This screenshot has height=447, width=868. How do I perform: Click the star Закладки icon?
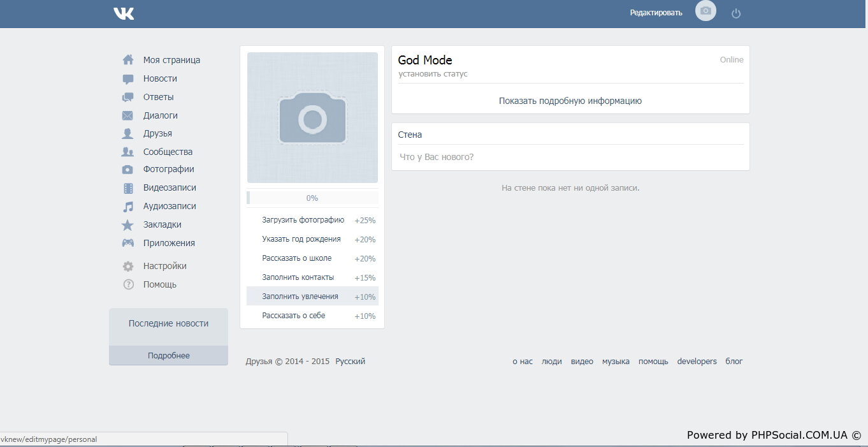pos(128,225)
